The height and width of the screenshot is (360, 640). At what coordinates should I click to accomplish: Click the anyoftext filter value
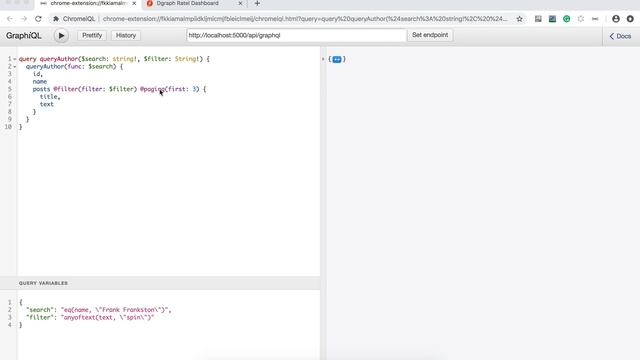point(108,317)
